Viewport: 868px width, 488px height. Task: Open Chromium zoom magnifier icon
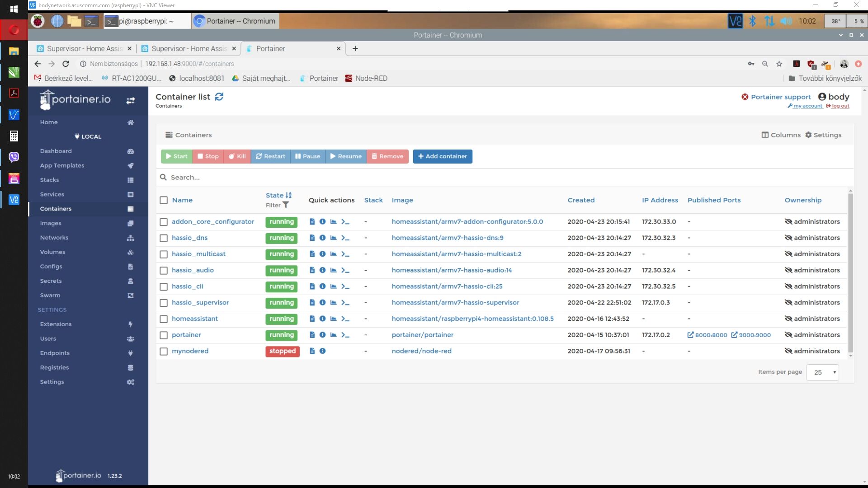click(765, 64)
